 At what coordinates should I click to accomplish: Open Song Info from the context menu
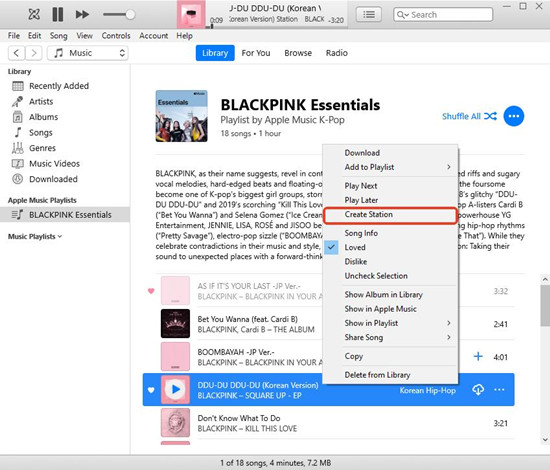click(390, 233)
